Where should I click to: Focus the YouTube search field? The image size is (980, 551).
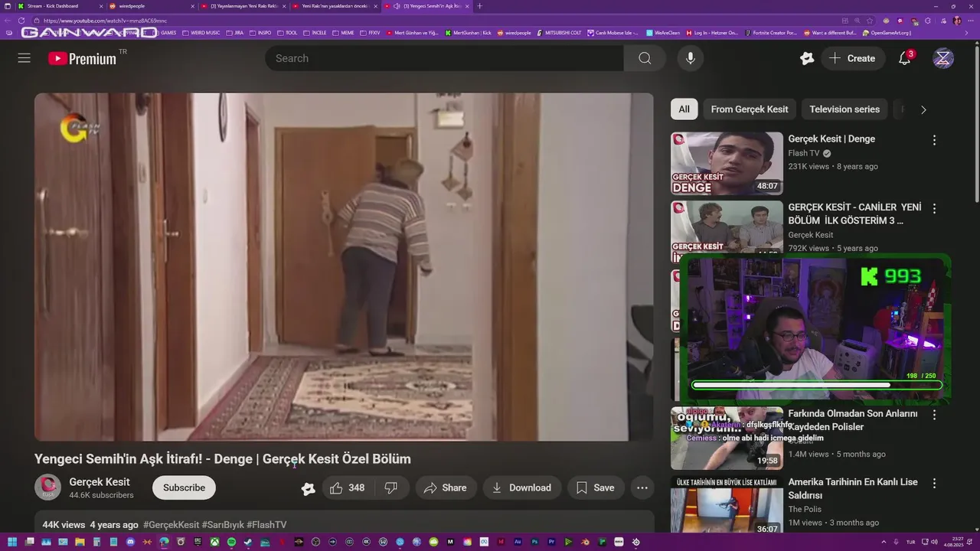pos(444,58)
